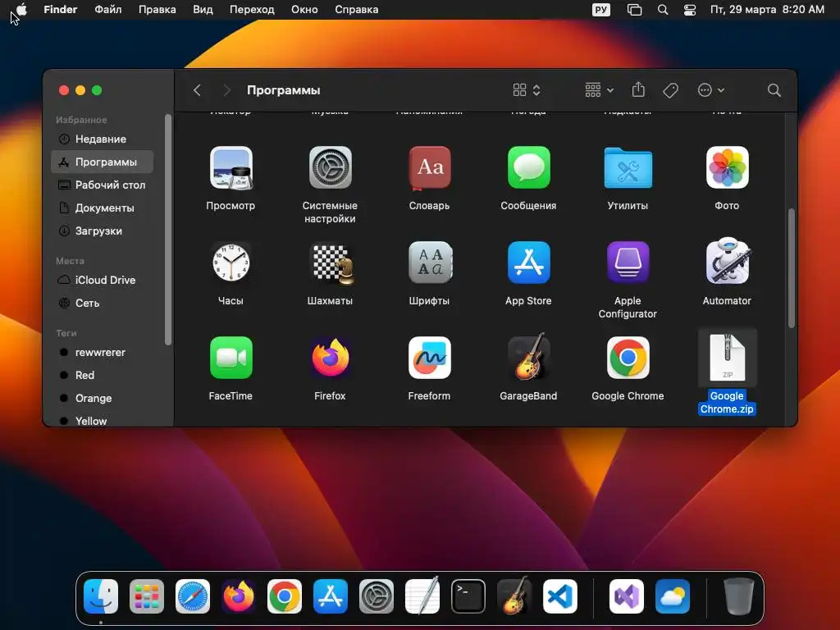The image size is (840, 630).
Task: Select Firefox icon in the Finder window
Action: click(x=330, y=358)
